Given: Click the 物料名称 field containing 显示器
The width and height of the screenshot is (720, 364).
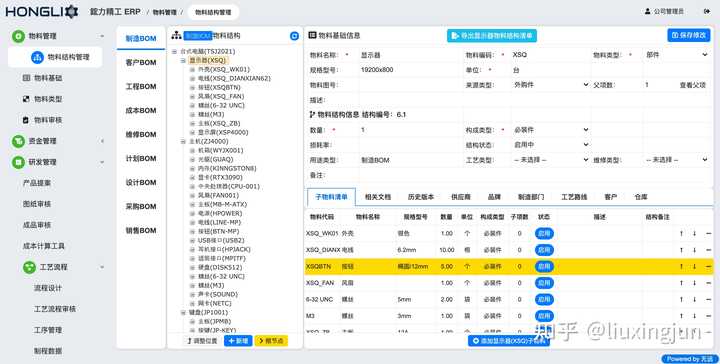Looking at the screenshot, I should coord(409,55).
